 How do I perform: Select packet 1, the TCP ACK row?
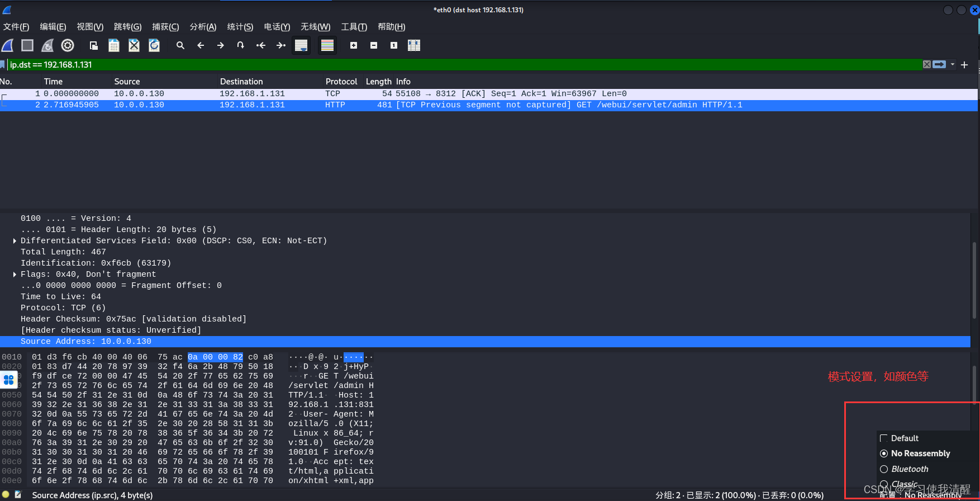489,94
